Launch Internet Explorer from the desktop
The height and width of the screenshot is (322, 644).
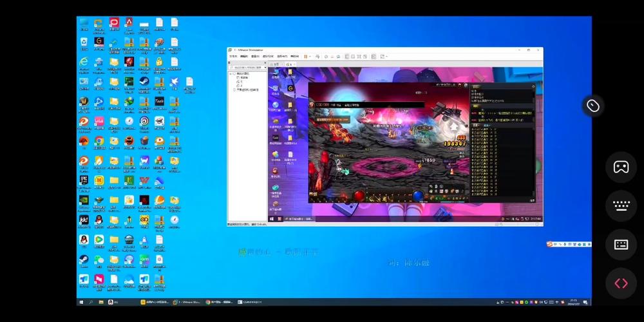point(84,62)
